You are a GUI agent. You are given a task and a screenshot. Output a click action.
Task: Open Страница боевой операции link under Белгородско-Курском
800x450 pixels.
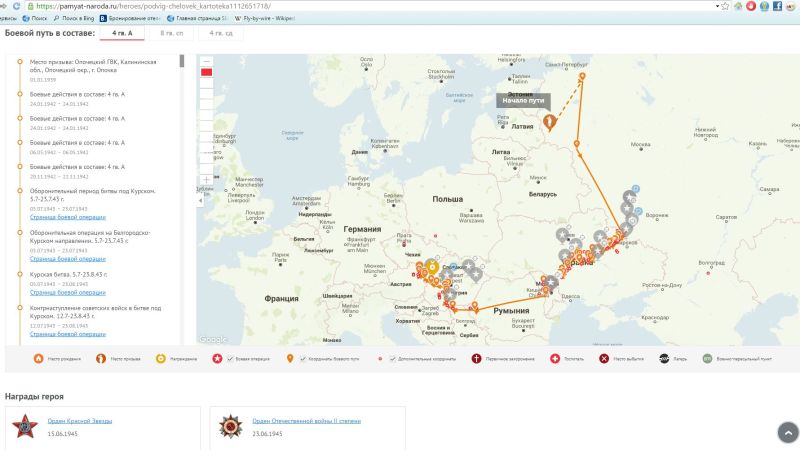tap(67, 259)
